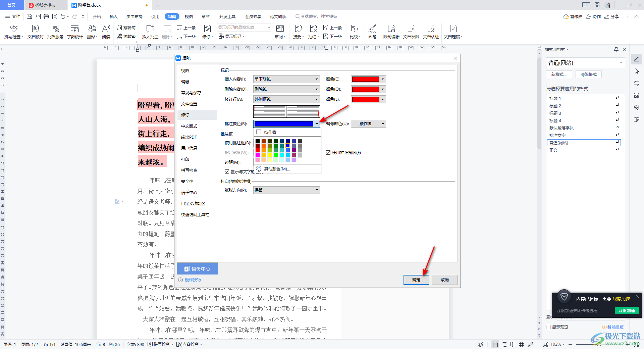Select the 输出PDF options category

197,137
